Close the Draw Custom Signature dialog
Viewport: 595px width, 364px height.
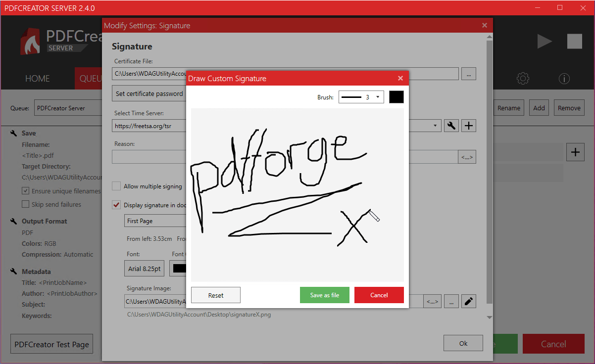[x=400, y=78]
